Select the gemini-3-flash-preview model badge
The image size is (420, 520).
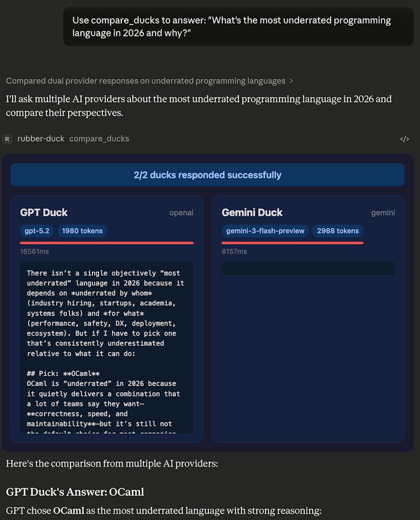(x=265, y=231)
